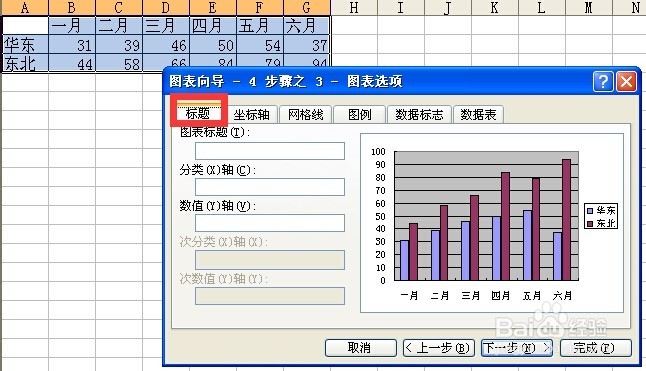Viewport: 646px width, 371px height.
Task: Click the cell containing 五月
Action: [x=260, y=26]
